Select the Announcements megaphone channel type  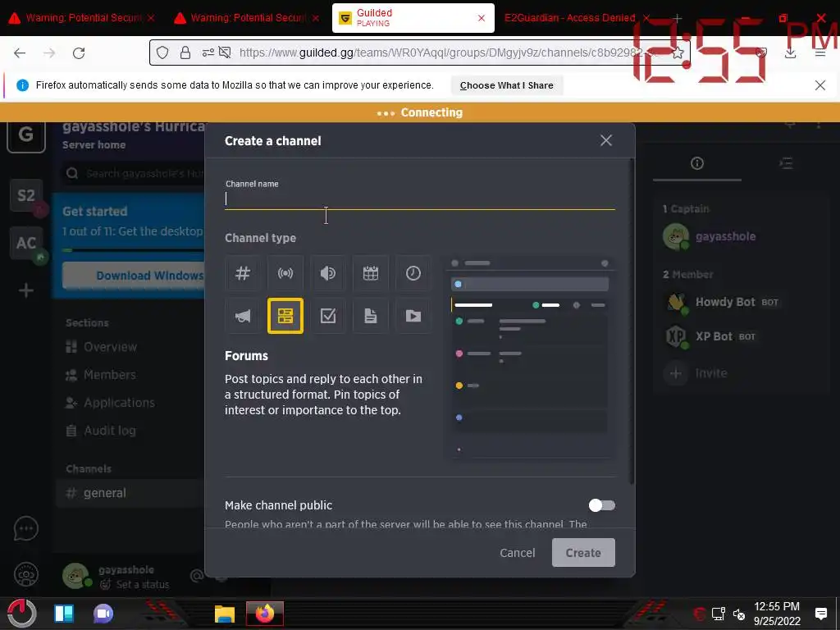point(243,316)
